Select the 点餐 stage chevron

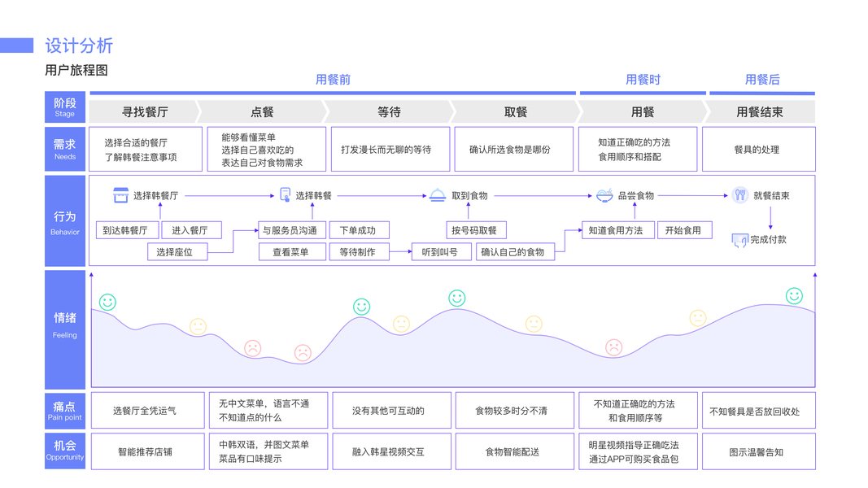pos(262,111)
